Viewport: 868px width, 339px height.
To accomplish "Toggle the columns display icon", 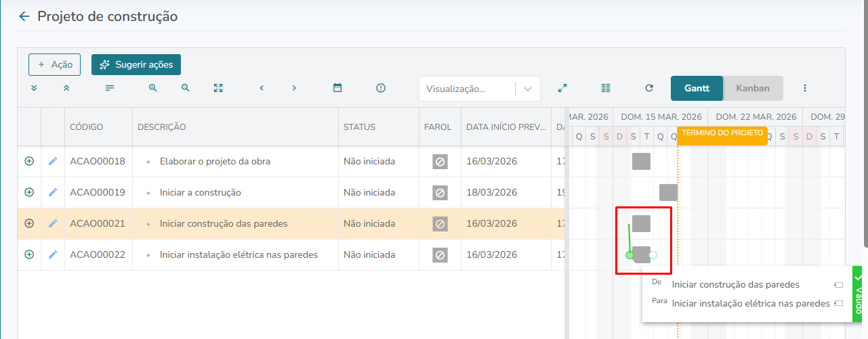I will click(606, 88).
